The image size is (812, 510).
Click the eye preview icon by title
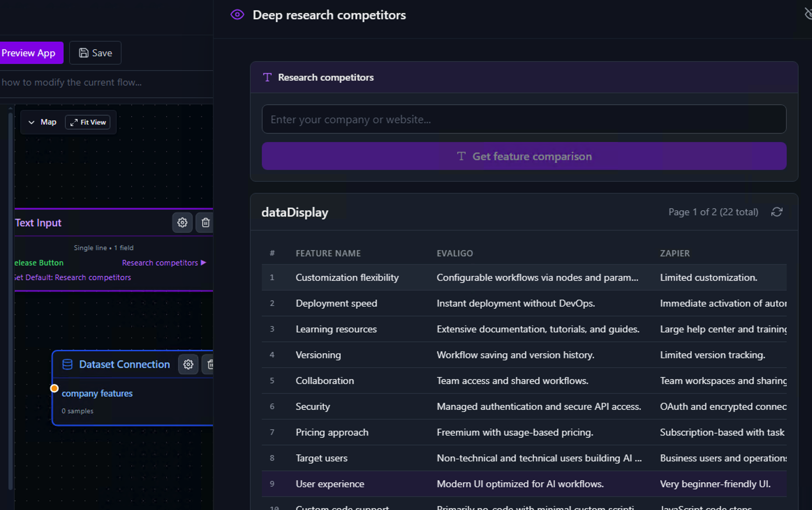coord(237,15)
